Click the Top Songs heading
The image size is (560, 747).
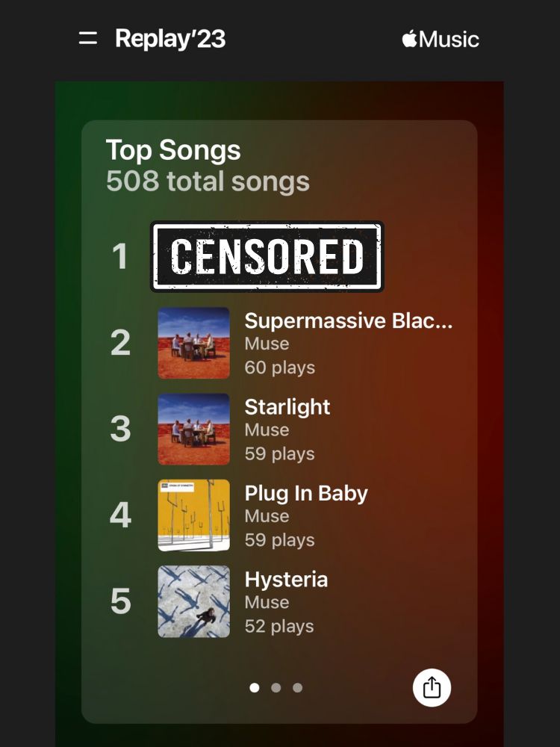pos(173,150)
